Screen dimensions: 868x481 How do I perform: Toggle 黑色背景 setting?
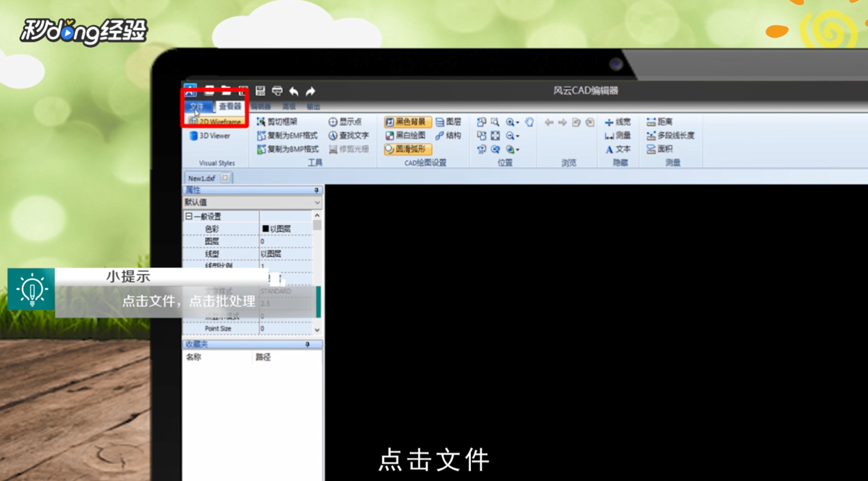[407, 122]
